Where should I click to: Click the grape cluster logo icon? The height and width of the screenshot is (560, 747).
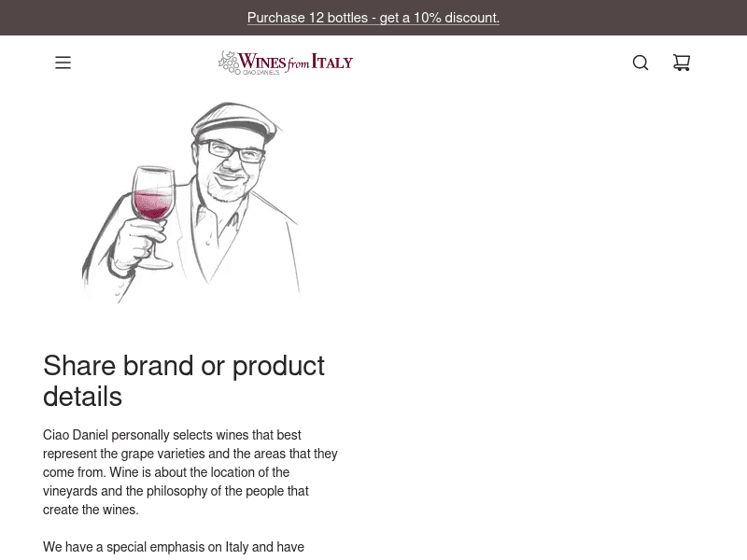pos(231,60)
